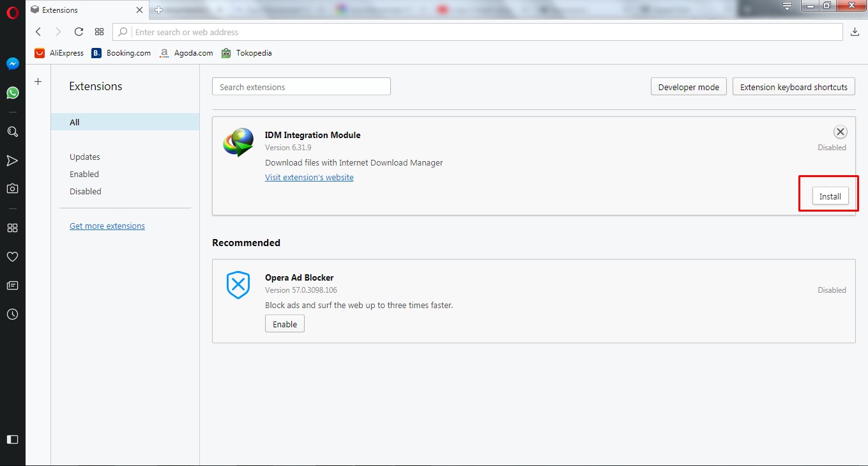Screen dimensions: 868x466
Task: Open Speed Dial from sidebar grid
Action: point(12,228)
